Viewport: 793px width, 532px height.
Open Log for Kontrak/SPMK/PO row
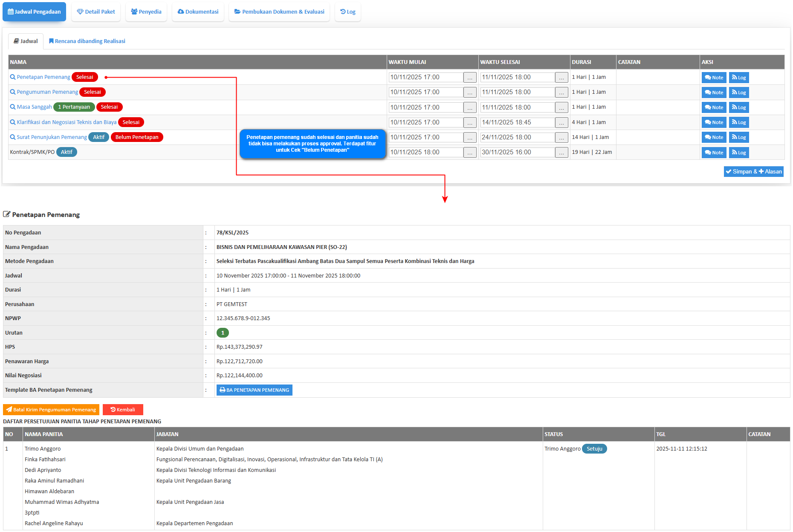pyautogui.click(x=738, y=153)
